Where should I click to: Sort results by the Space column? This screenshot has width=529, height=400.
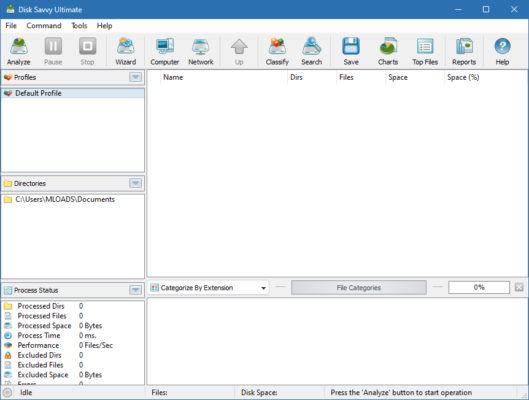click(415, 77)
